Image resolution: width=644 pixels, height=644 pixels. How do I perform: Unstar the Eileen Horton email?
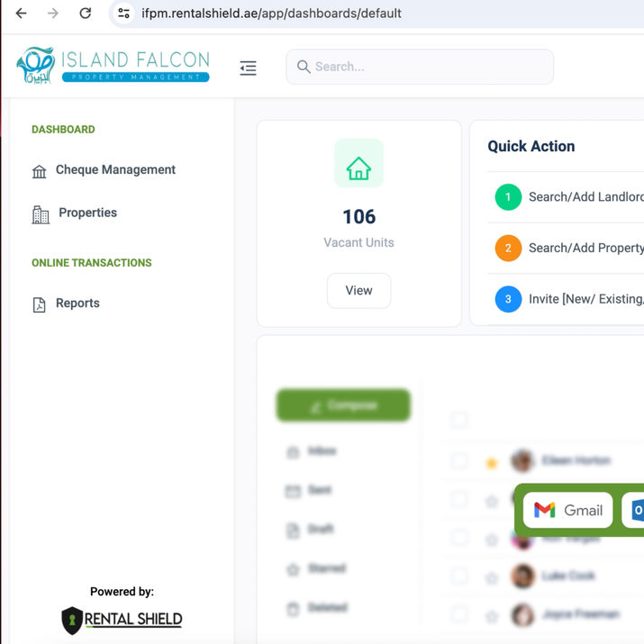[492, 463]
